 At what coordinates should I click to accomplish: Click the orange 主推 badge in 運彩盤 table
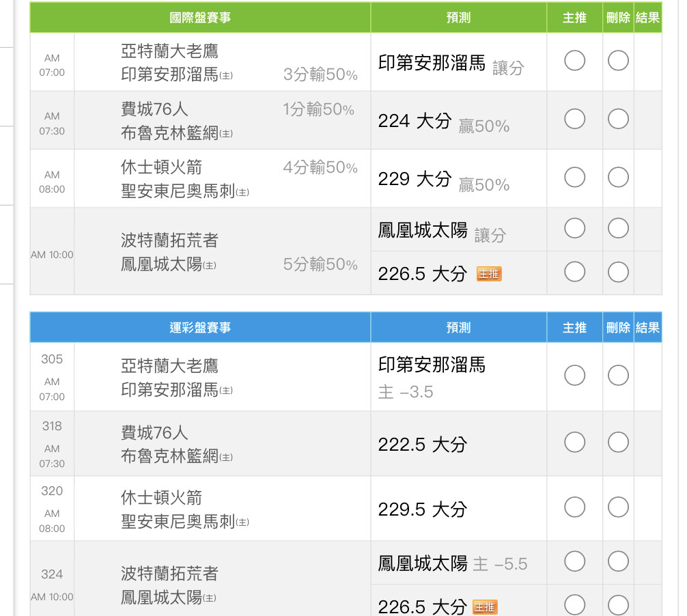click(x=485, y=607)
